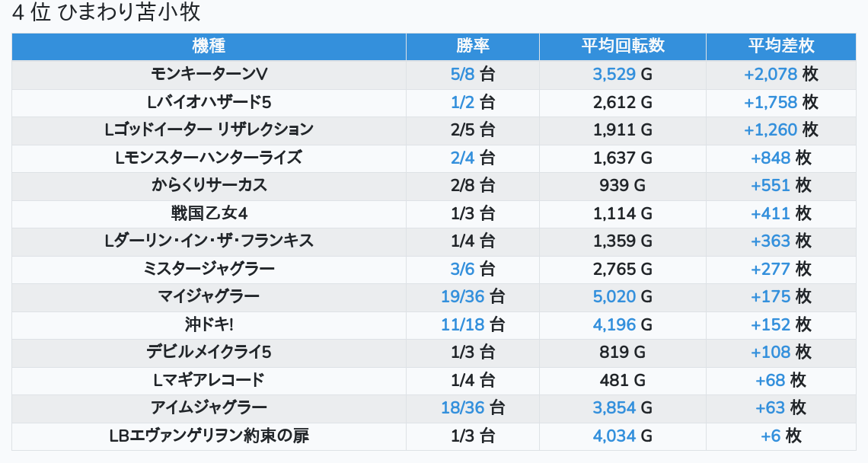
Task: Click the 11/18 win rate value
Action: click(463, 324)
